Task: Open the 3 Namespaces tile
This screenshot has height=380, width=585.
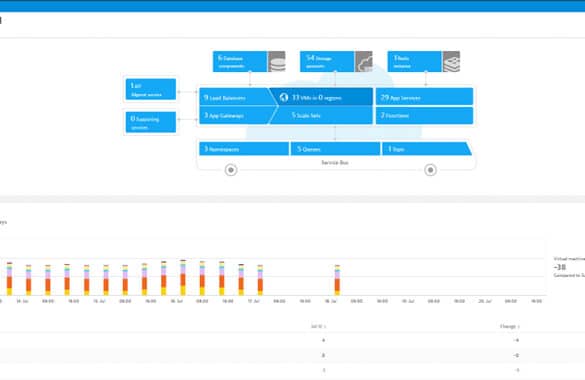Action: click(244, 149)
